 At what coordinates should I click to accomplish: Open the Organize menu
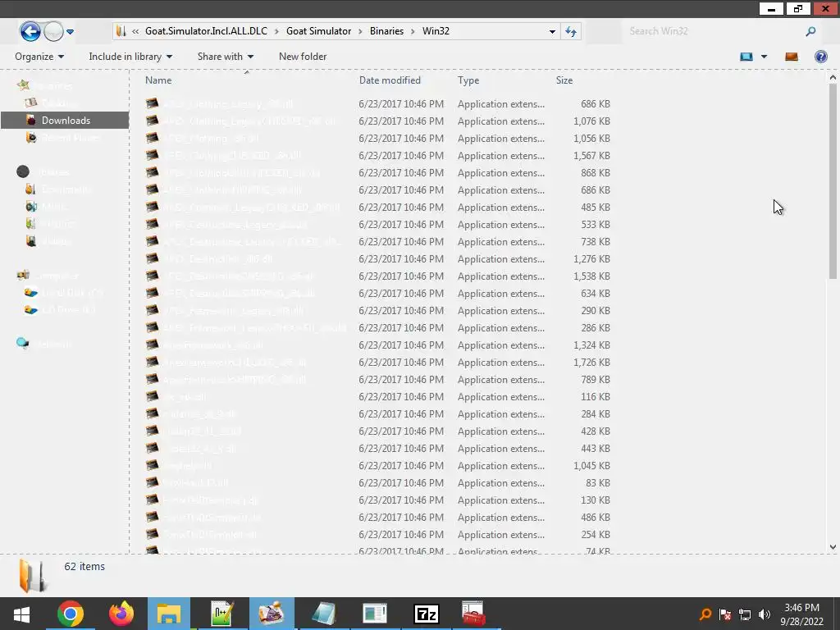click(x=39, y=57)
